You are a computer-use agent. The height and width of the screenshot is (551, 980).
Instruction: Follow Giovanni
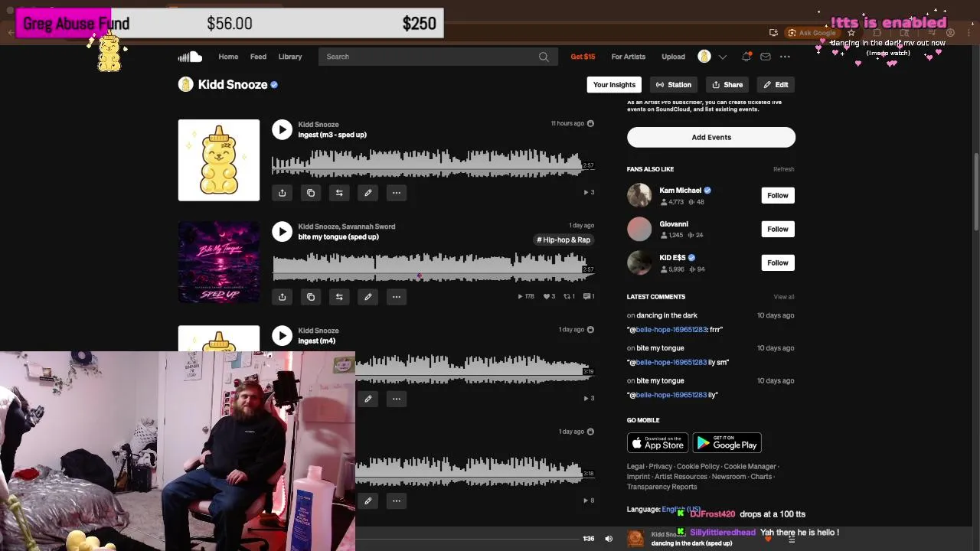(777, 229)
